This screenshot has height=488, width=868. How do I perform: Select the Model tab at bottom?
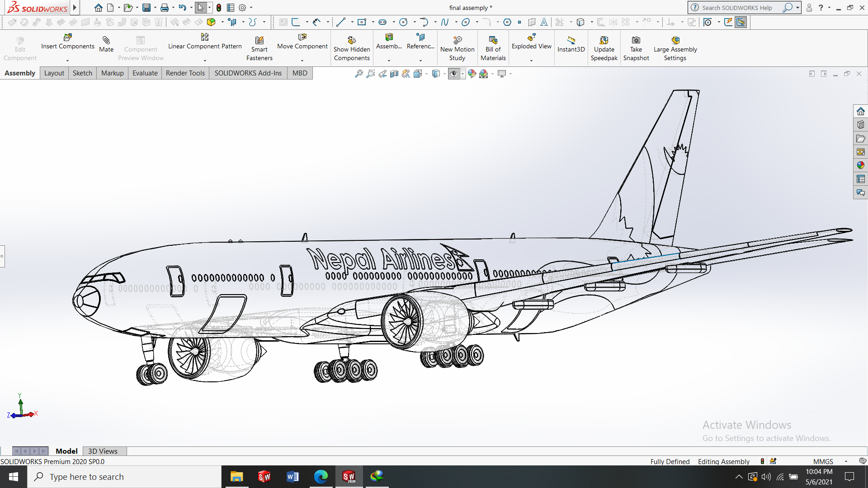pos(66,451)
